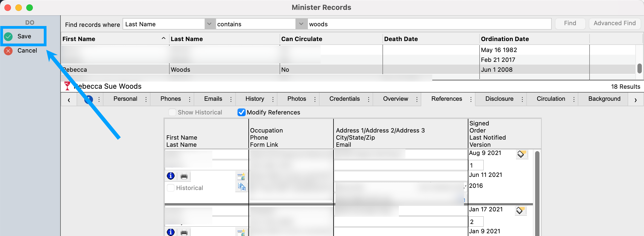
Task: Open the 'contains' operator dropdown
Action: click(x=301, y=24)
